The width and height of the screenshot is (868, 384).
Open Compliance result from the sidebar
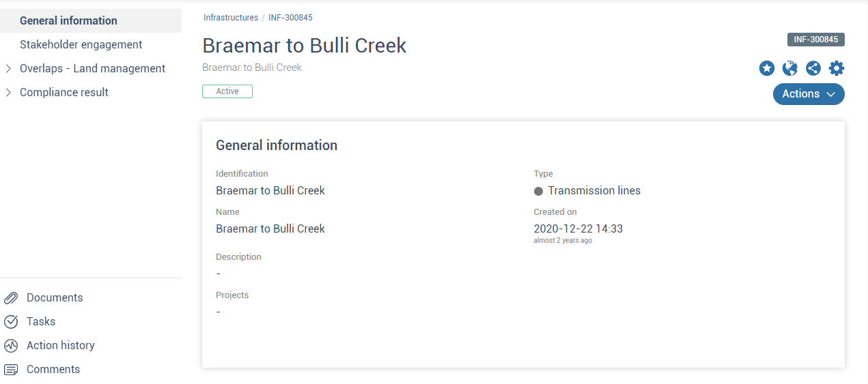pyautogui.click(x=64, y=93)
